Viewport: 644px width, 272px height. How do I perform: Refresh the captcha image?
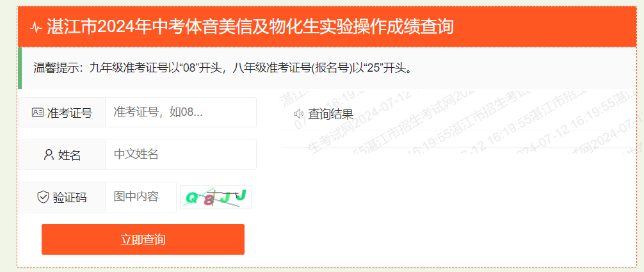click(x=216, y=197)
